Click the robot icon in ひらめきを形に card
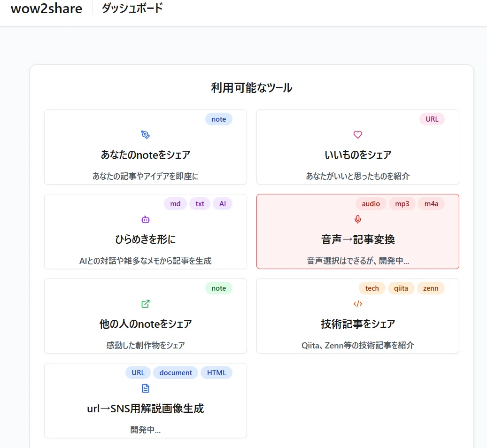This screenshot has height=448, width=487. point(146,219)
